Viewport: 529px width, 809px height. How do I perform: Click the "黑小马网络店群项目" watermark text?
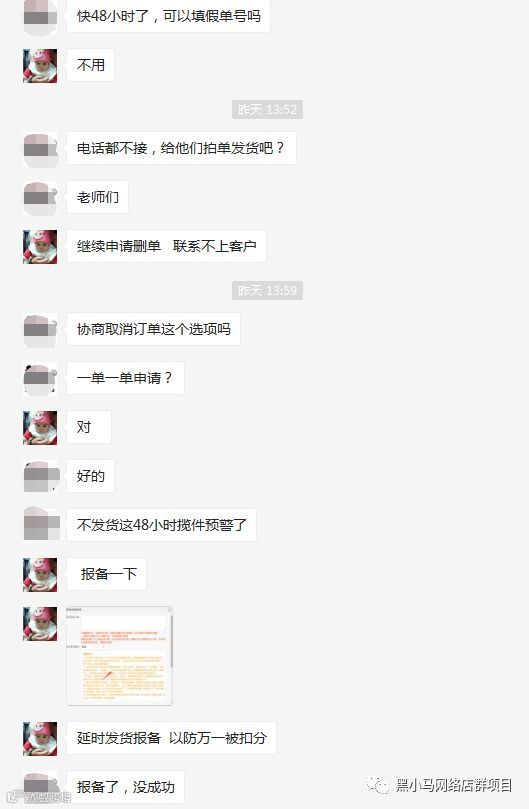pos(454,785)
